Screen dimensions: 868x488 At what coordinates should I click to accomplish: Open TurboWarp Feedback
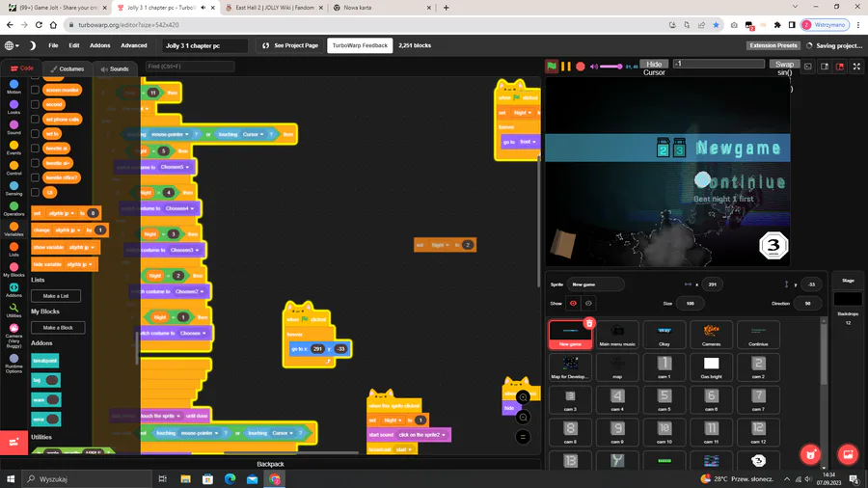360,45
